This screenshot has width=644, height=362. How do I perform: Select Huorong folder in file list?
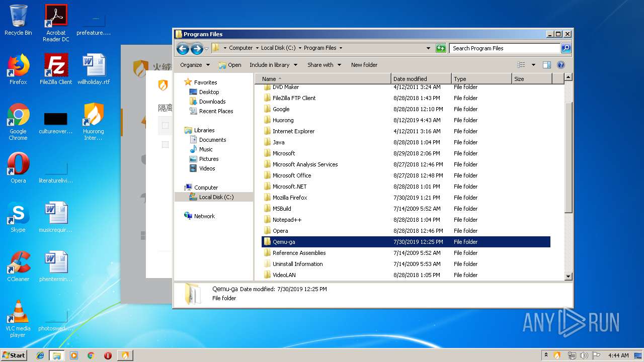point(406,120)
